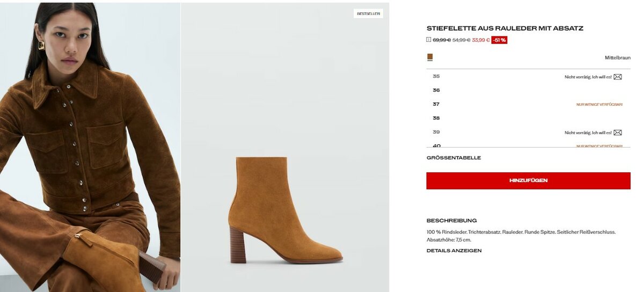Click the Bestseller badge
The width and height of the screenshot is (644, 292).
pyautogui.click(x=368, y=13)
